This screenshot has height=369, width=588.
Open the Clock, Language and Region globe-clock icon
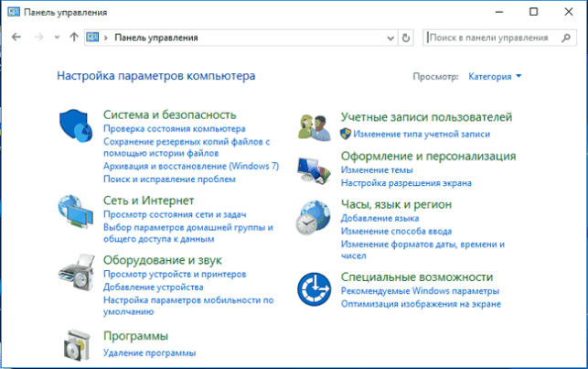pyautogui.click(x=314, y=218)
